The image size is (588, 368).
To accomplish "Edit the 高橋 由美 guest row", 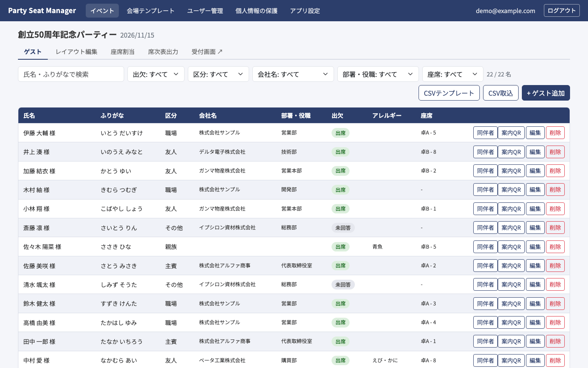I will [535, 323].
